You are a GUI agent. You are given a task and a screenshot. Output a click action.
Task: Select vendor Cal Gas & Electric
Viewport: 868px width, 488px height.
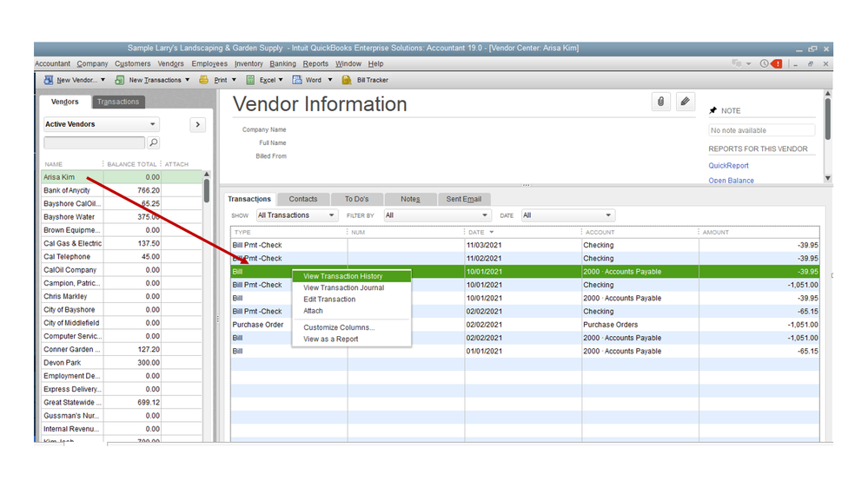122,243
